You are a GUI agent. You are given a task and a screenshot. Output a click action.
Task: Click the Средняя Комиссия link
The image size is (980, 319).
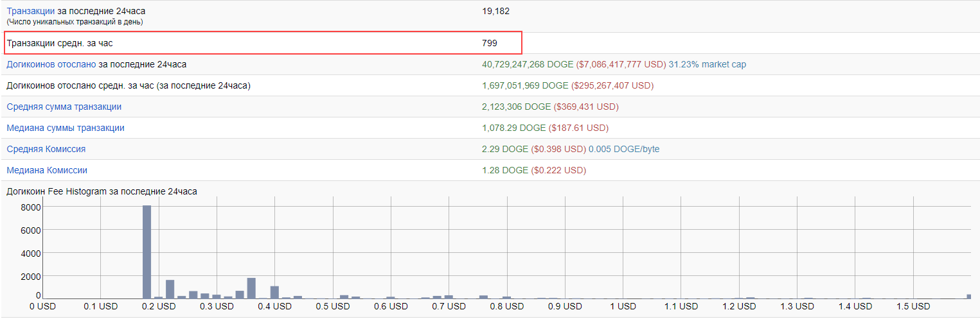pyautogui.click(x=46, y=149)
